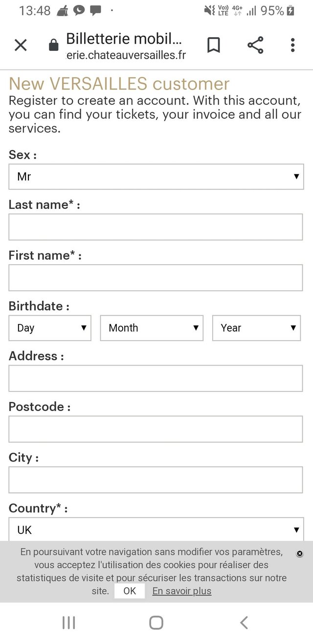Expand the Day birthdate dropdown
Image resolution: width=313 pixels, height=644 pixels.
50,328
